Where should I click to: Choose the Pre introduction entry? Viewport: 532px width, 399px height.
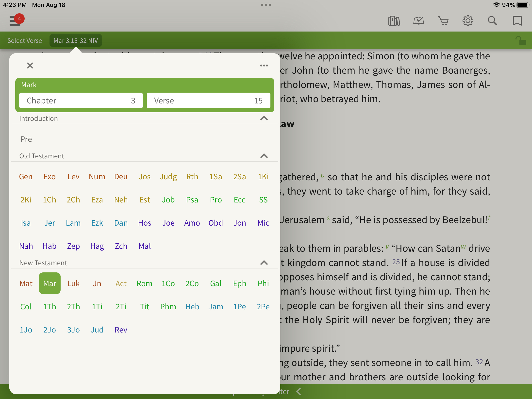(26, 139)
